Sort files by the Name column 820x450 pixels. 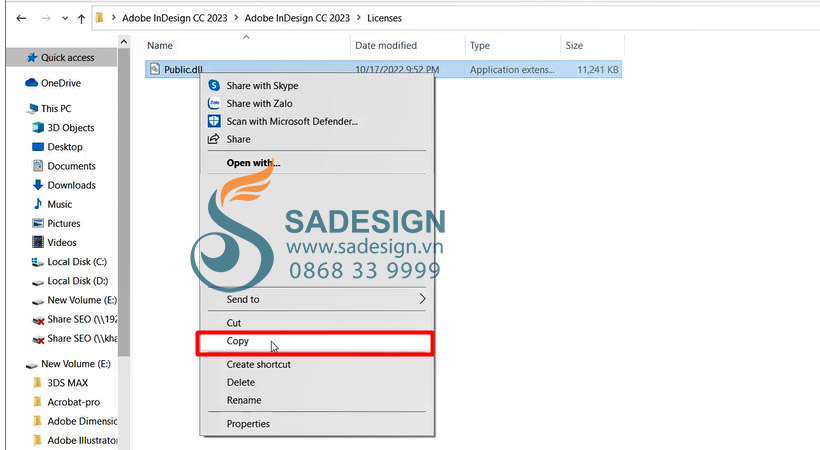click(160, 46)
